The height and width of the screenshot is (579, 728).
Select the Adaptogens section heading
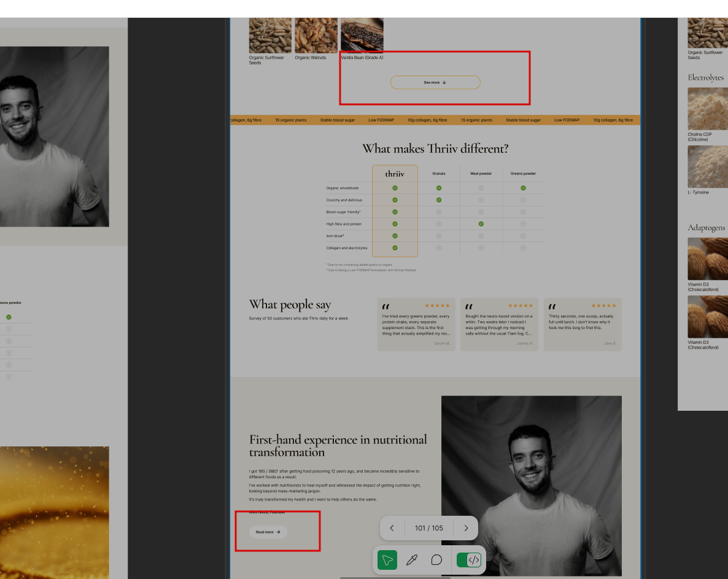(x=706, y=228)
